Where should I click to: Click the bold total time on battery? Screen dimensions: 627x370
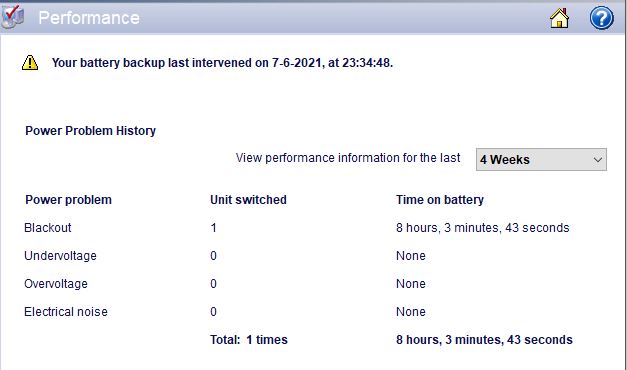click(484, 340)
